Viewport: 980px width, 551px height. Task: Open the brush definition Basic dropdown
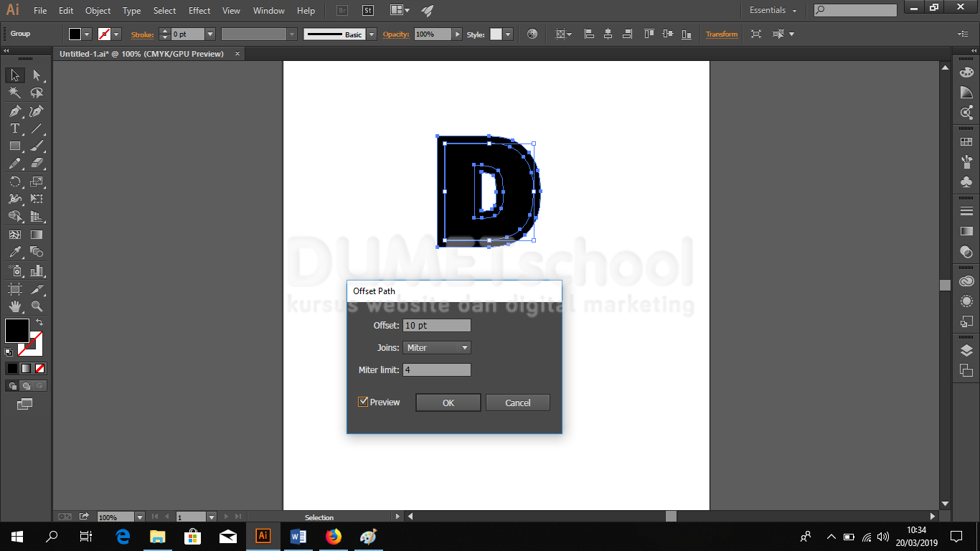tap(371, 34)
